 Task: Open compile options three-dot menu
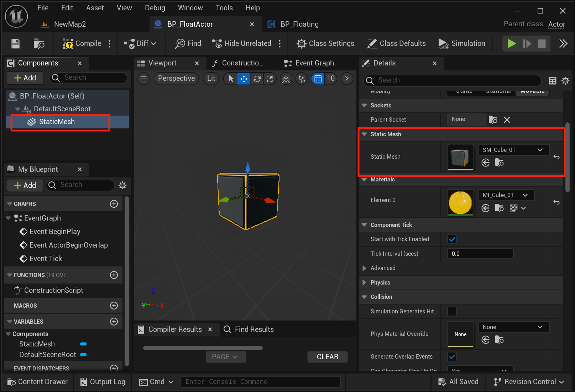[x=109, y=44]
